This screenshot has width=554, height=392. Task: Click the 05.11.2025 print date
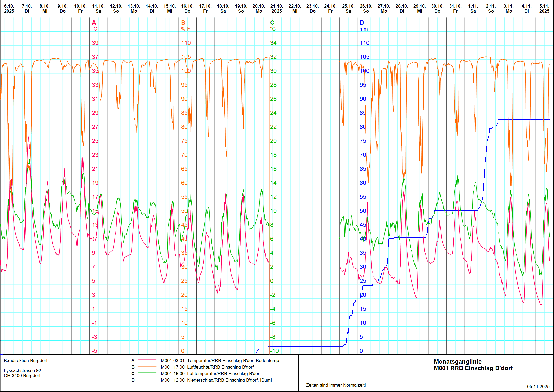point(538,386)
